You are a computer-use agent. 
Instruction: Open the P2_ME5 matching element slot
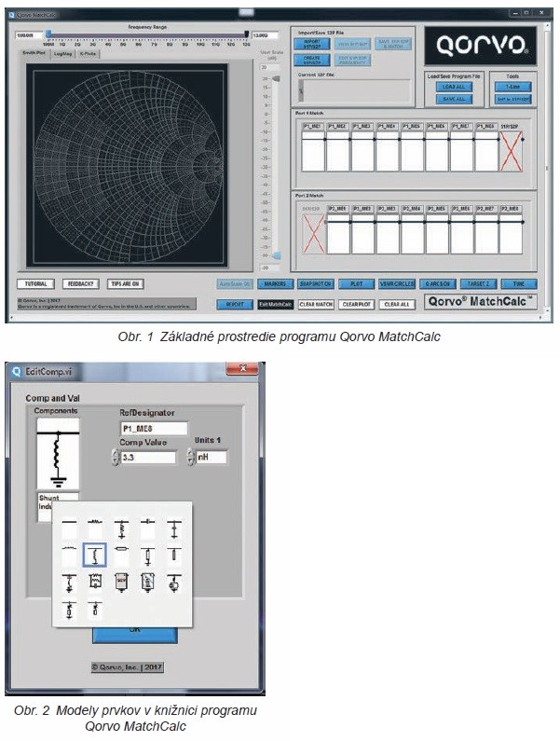(437, 233)
